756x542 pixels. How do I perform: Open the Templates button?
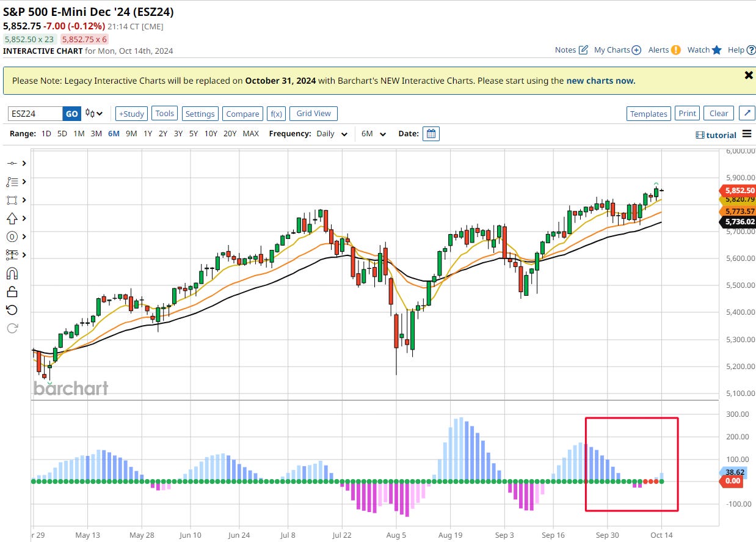(x=649, y=114)
